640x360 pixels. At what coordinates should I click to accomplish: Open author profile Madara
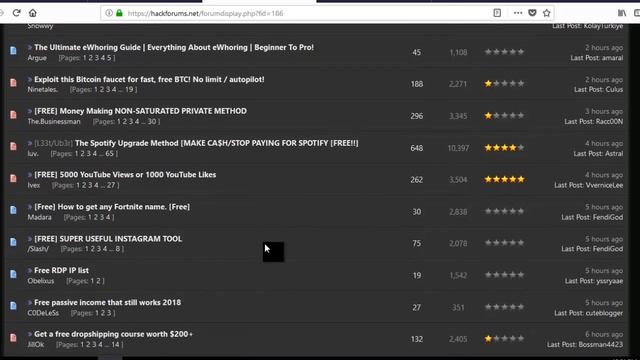40,217
